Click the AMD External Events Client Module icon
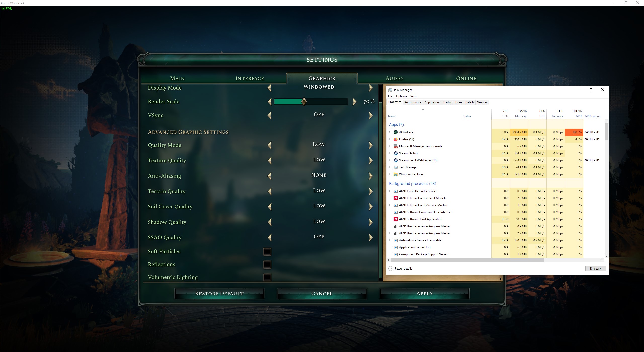 tap(395, 198)
